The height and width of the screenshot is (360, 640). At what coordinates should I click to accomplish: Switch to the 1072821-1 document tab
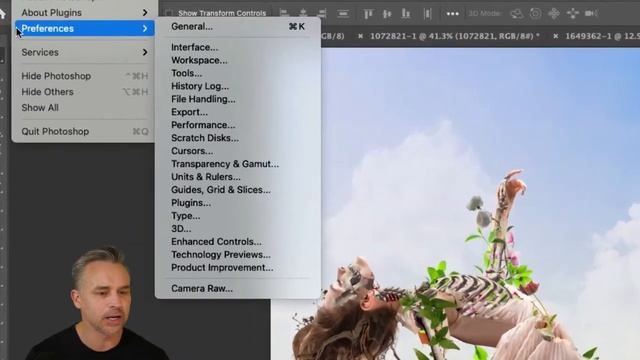455,36
